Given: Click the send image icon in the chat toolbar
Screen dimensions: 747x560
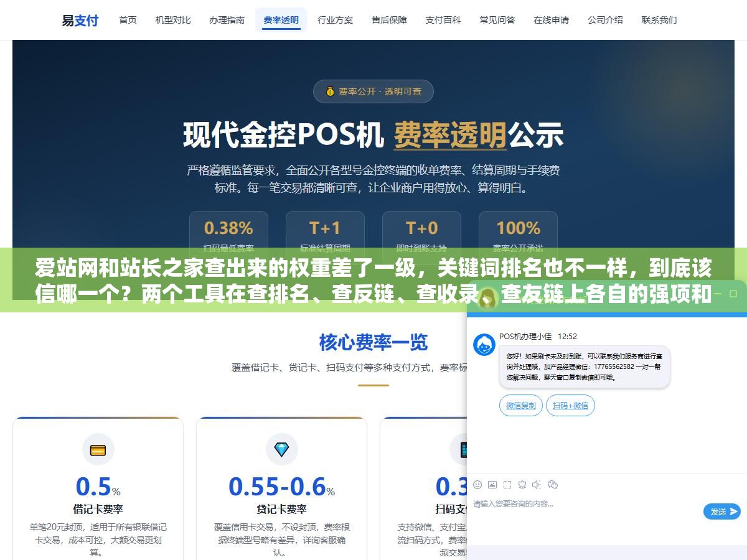Looking at the screenshot, I should click(492, 484).
